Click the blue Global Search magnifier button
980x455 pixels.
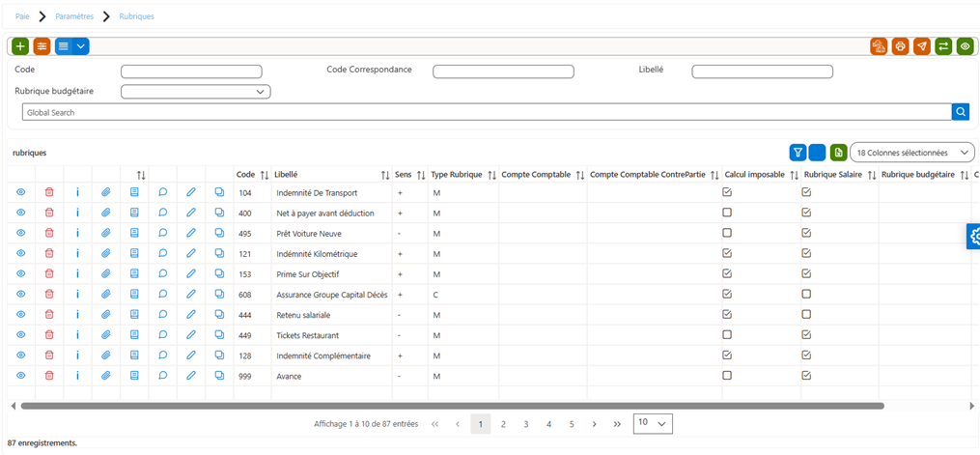[x=961, y=112]
